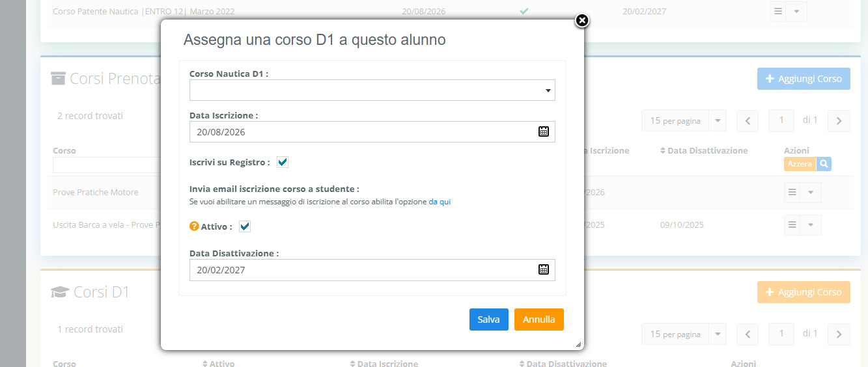868x367 pixels.
Task: Click the dialog resize grip corner
Action: point(578,345)
